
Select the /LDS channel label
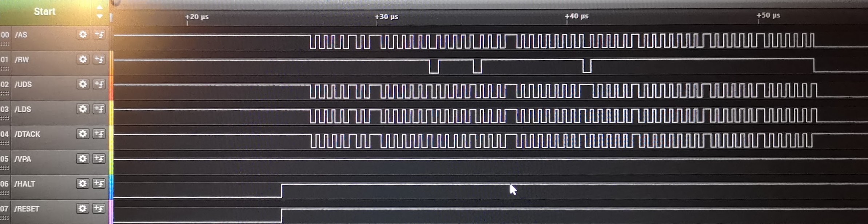click(x=23, y=109)
